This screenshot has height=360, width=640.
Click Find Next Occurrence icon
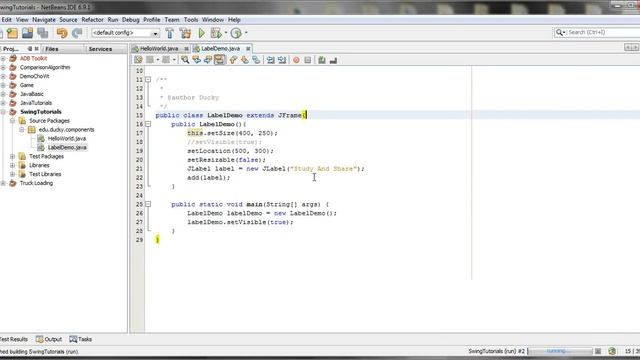click(208, 60)
